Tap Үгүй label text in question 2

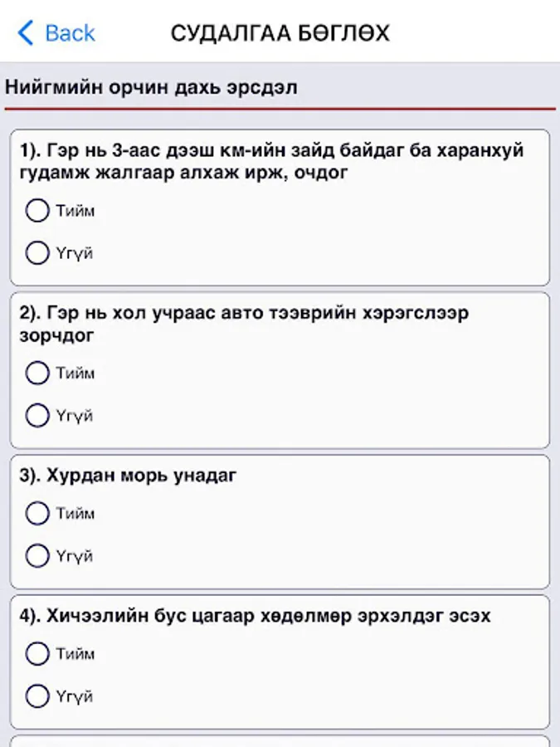[x=75, y=415]
